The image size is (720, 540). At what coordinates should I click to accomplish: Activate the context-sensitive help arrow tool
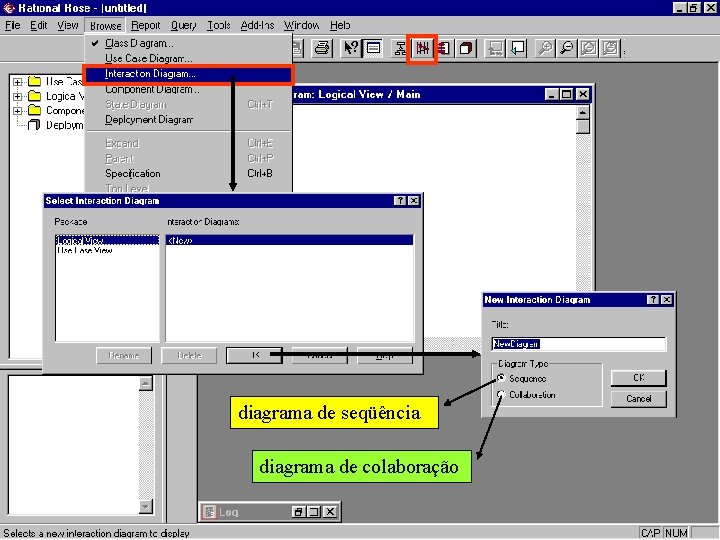point(351,48)
